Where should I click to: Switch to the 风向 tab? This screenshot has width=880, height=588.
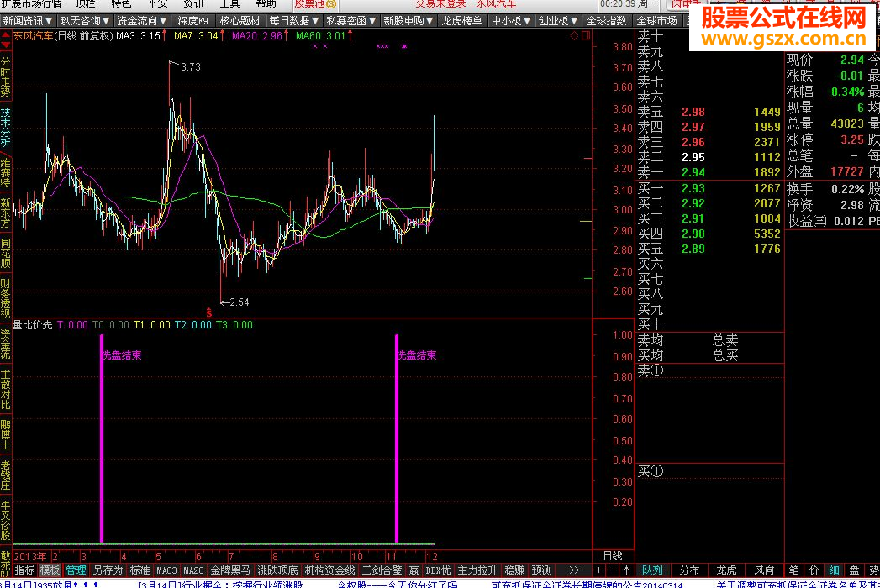tap(764, 570)
